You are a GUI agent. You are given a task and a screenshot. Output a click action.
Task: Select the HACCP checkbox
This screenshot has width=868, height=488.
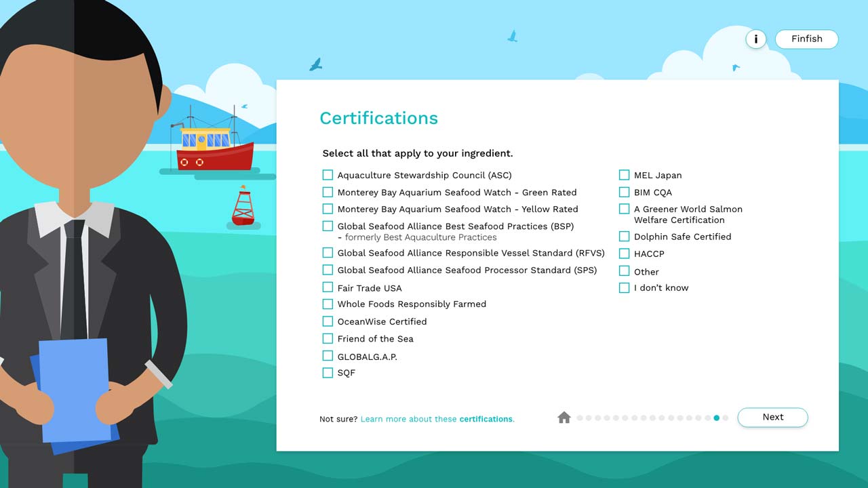624,253
